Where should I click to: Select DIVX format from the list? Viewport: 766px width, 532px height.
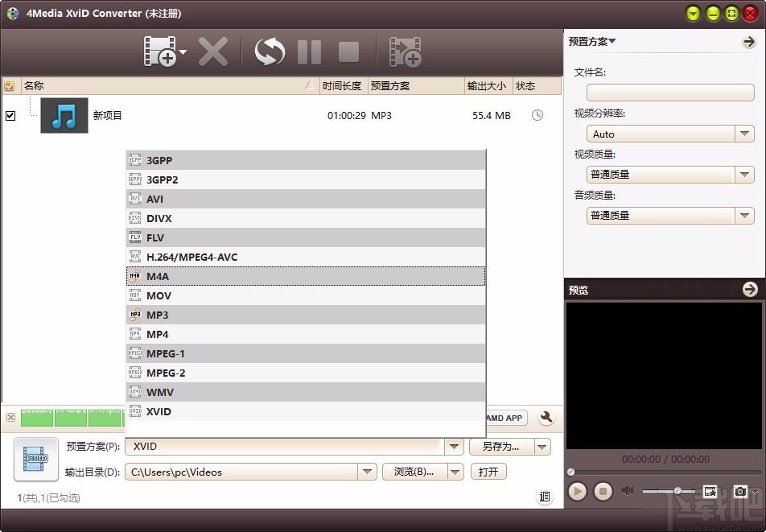click(306, 218)
